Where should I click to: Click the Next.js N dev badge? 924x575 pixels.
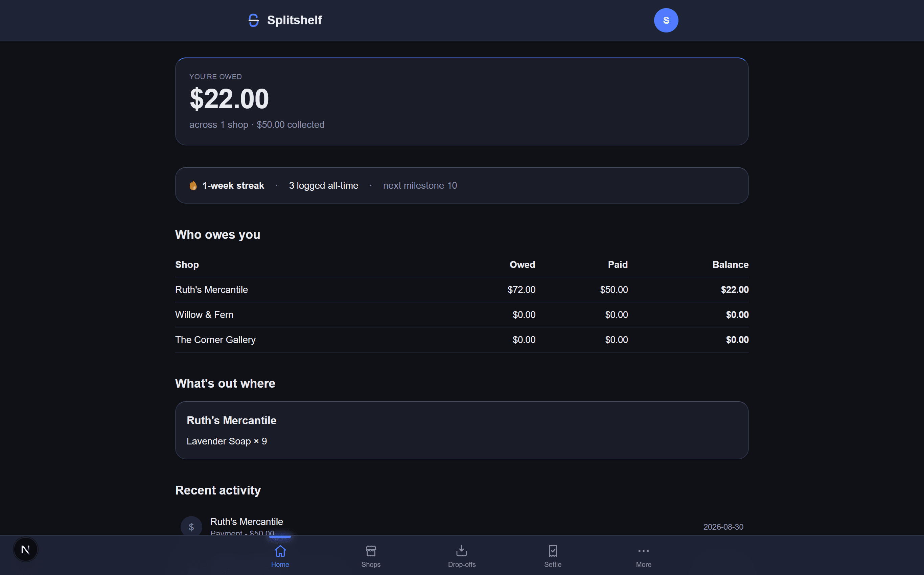point(25,549)
